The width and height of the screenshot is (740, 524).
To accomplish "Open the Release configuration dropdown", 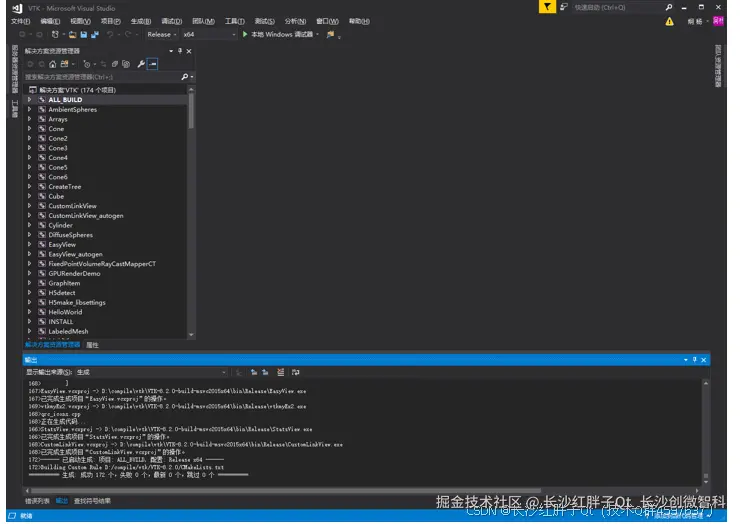I will pyautogui.click(x=161, y=34).
